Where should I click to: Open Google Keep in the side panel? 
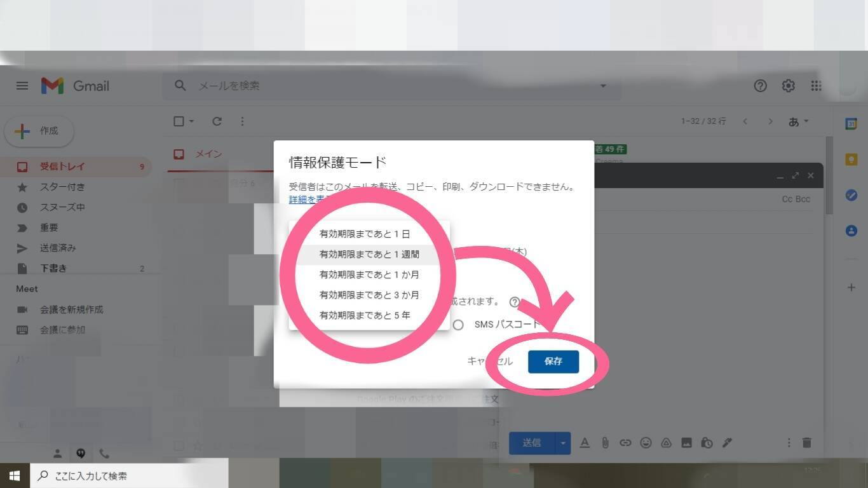click(x=851, y=159)
